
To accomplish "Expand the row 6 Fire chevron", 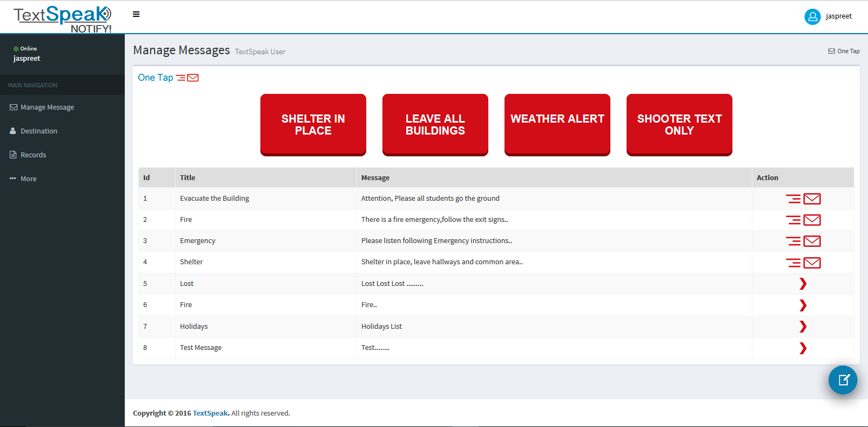I will [803, 305].
